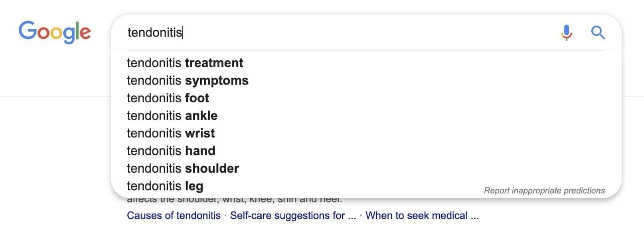Image resolution: width=644 pixels, height=235 pixels.
Task: Return to homepage via the Google logo
Action: pos(55,32)
